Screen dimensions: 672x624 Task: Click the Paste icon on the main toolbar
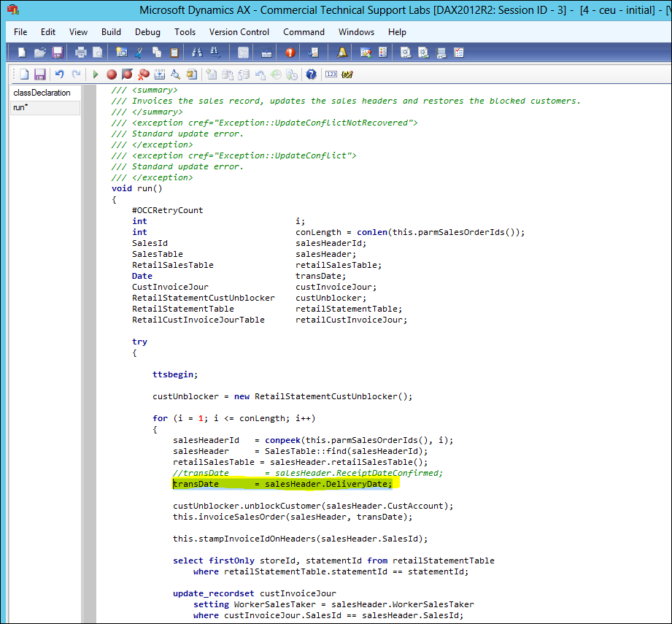pos(173,52)
